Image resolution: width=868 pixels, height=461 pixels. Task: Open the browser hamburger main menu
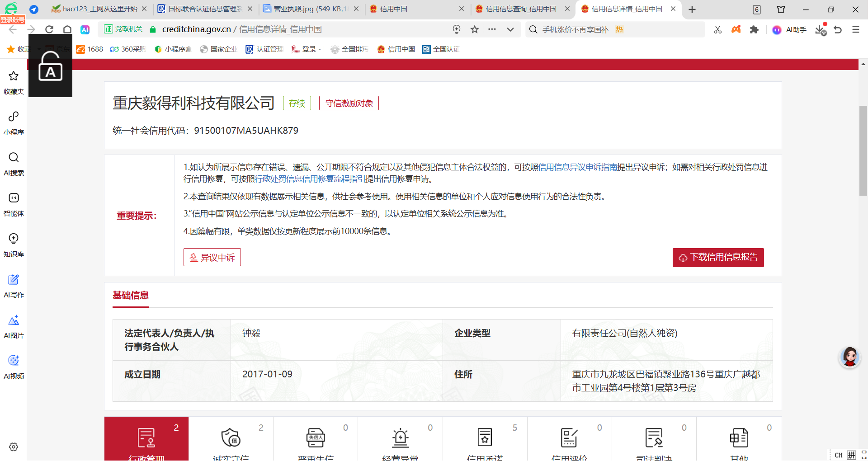click(x=855, y=29)
